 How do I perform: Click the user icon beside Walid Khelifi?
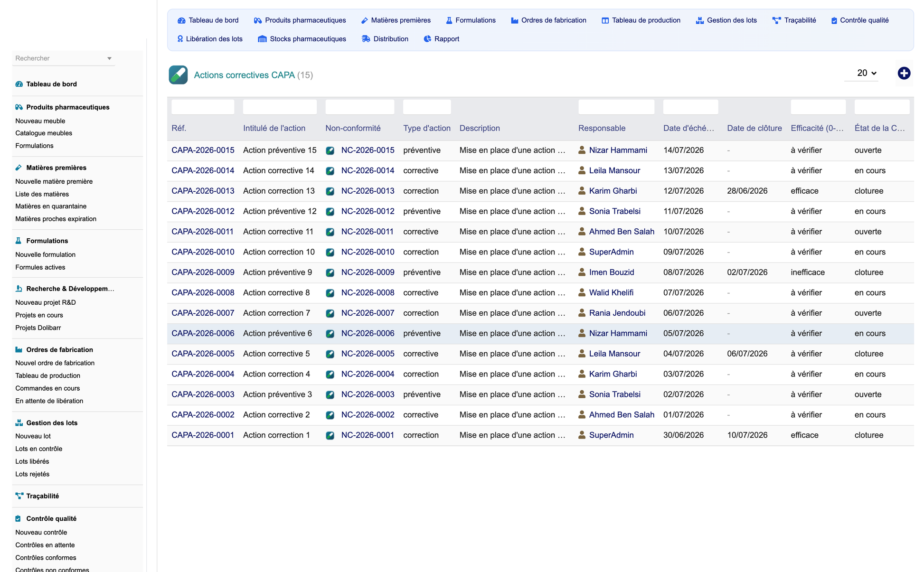(582, 292)
